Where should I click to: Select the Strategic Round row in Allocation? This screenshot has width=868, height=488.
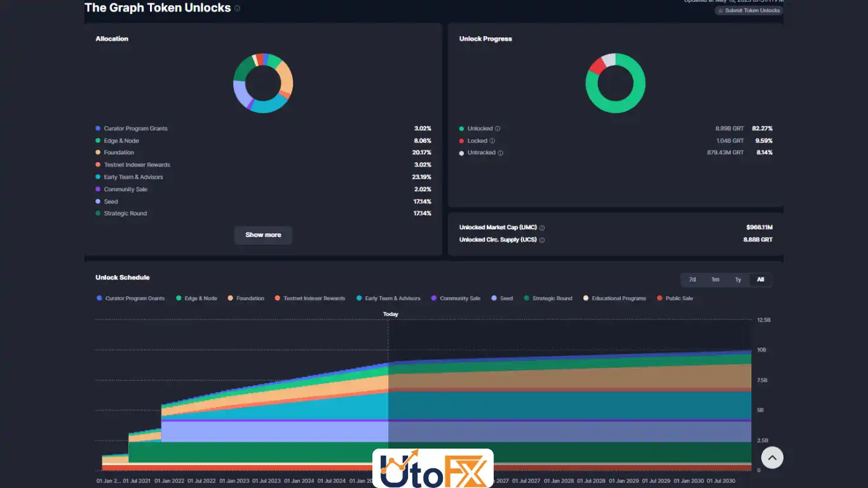[263, 213]
